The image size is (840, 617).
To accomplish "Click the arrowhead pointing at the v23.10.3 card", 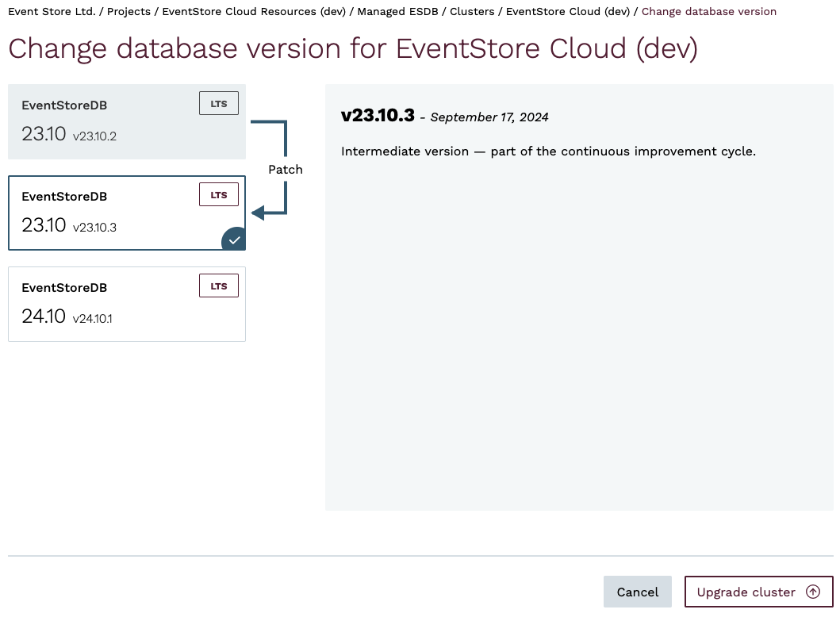I will click(x=258, y=213).
